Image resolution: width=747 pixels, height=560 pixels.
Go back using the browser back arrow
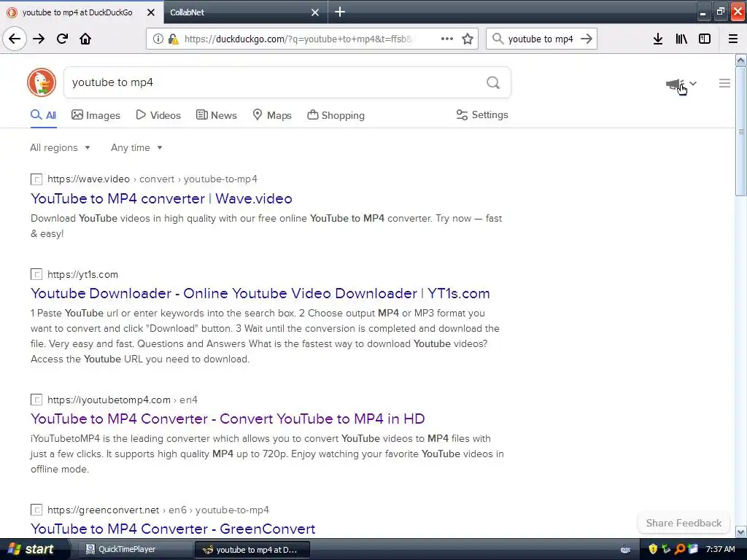15,39
